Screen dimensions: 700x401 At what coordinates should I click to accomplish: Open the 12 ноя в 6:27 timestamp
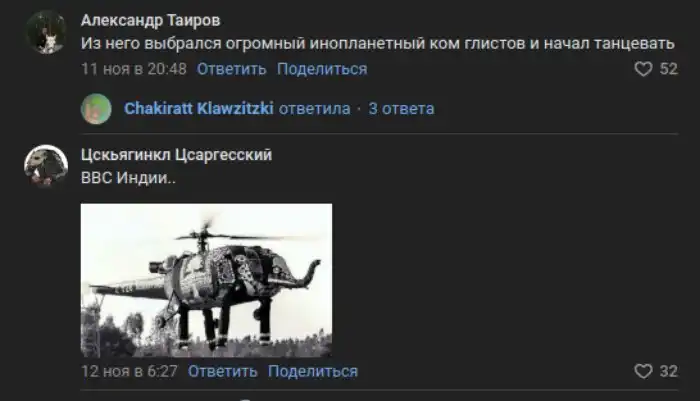click(x=129, y=371)
